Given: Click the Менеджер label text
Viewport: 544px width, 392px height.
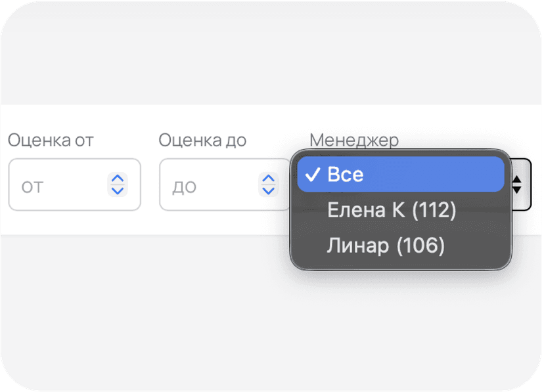Looking at the screenshot, I should (354, 140).
